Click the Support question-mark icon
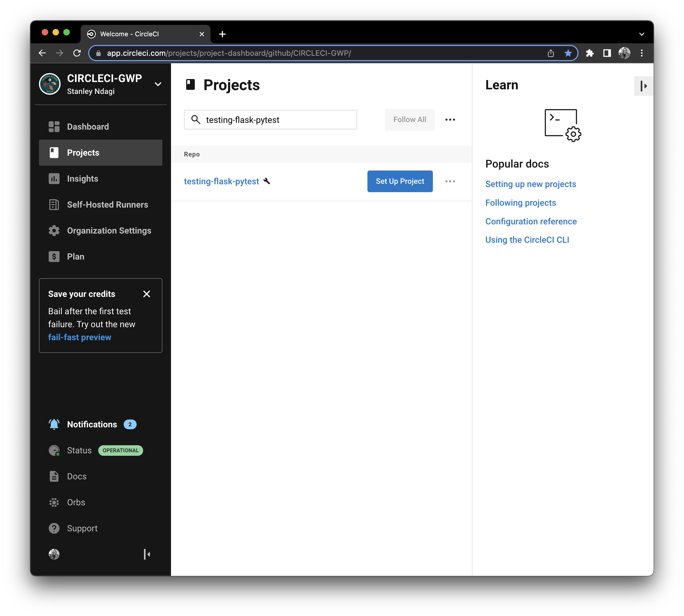 coord(54,528)
